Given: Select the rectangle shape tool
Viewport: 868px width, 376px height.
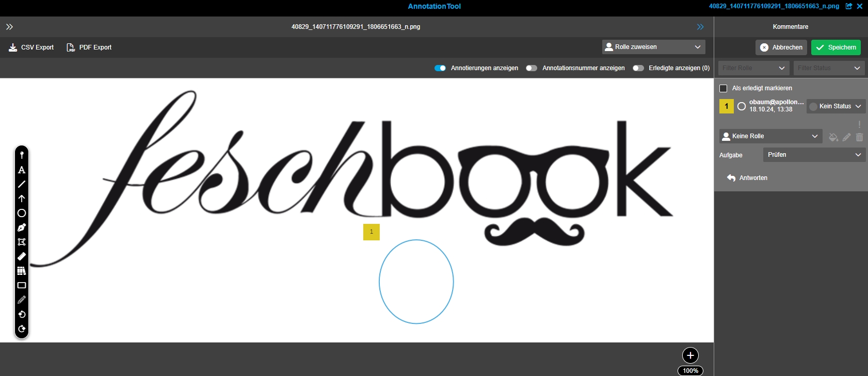Looking at the screenshot, I should coord(22,285).
